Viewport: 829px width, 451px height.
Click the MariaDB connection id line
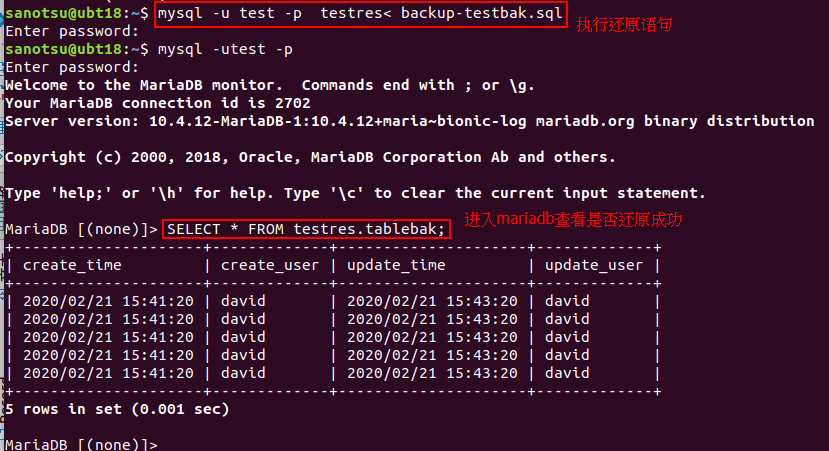click(158, 103)
